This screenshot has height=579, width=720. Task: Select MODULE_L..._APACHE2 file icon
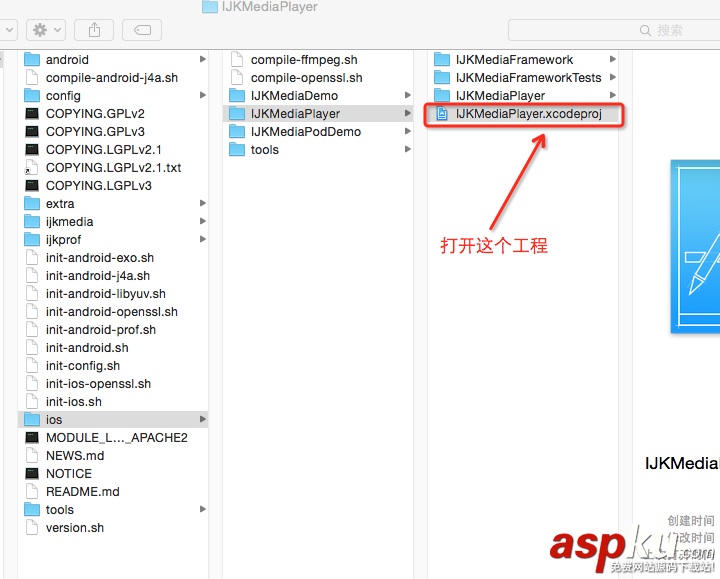coord(32,437)
